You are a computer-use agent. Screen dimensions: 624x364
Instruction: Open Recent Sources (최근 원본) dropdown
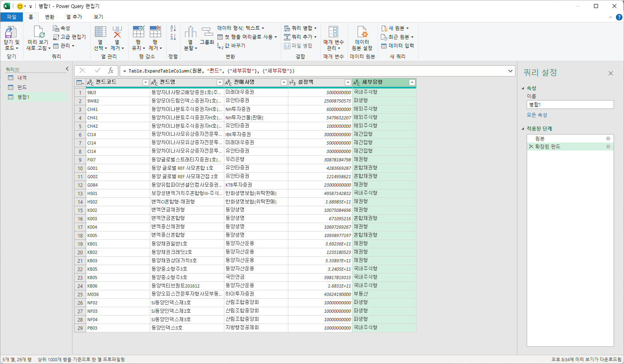(397, 37)
